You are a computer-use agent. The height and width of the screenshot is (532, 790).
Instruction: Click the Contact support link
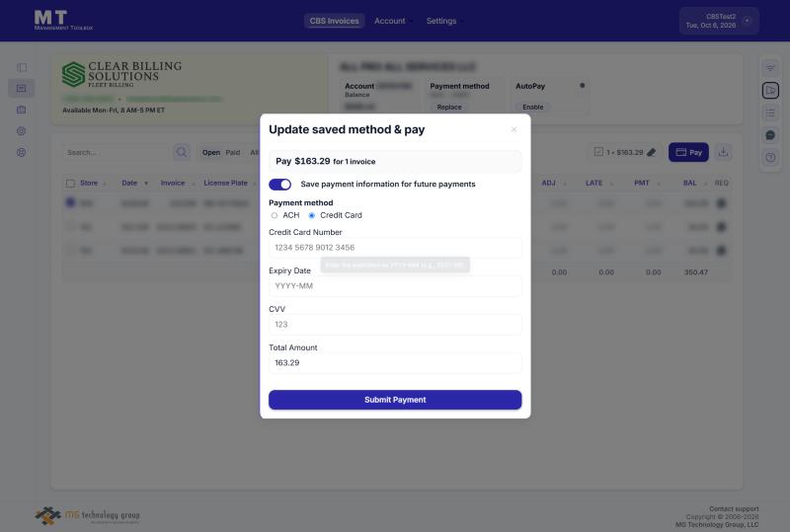(x=734, y=509)
